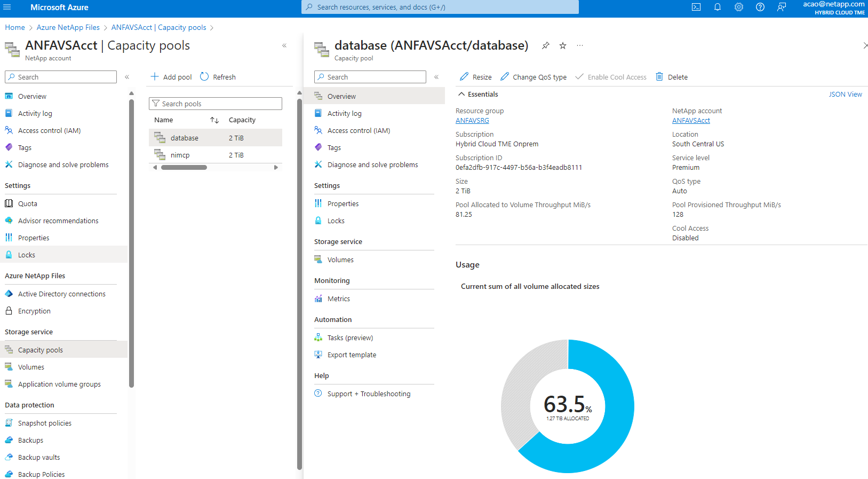Open the portal hamburger menu
Image resolution: width=868 pixels, height=479 pixels.
click(x=7, y=7)
